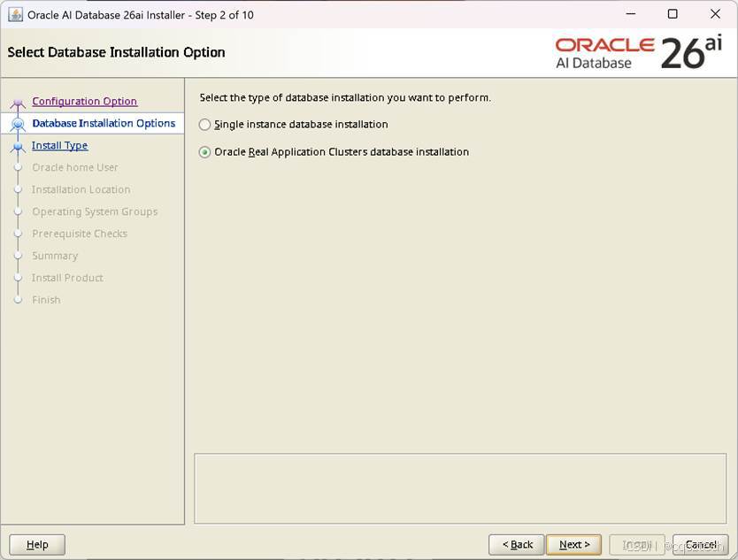The image size is (738, 560).
Task: Click the Java installer icon in title bar
Action: pyautogui.click(x=16, y=14)
